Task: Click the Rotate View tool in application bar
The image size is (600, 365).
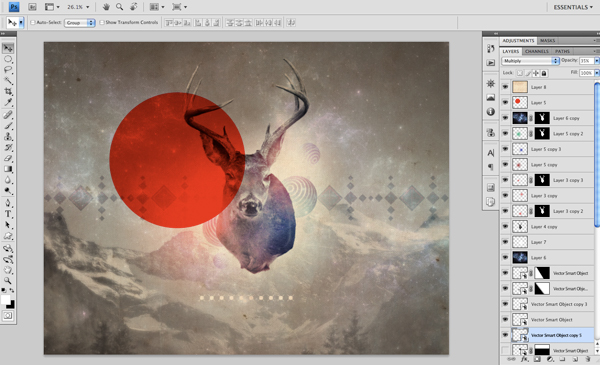Action: [134, 7]
